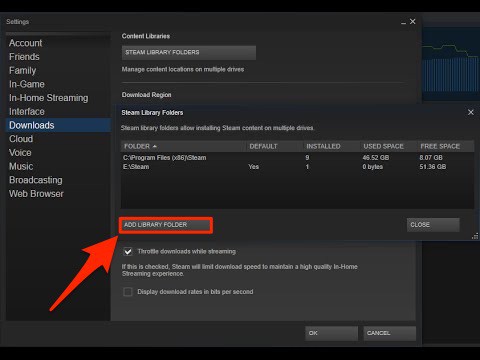Click the dialog resize grip icon
480x360 pixels.
(475, 236)
